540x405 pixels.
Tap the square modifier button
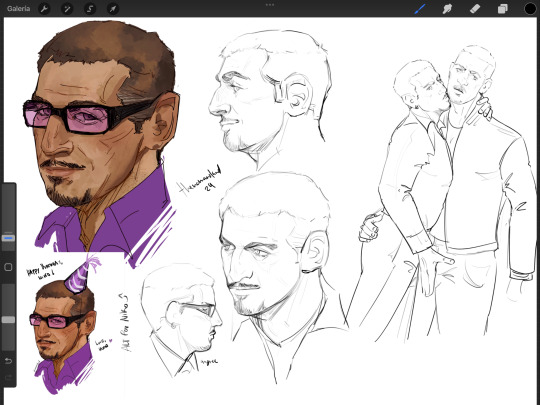pyautogui.click(x=8, y=267)
